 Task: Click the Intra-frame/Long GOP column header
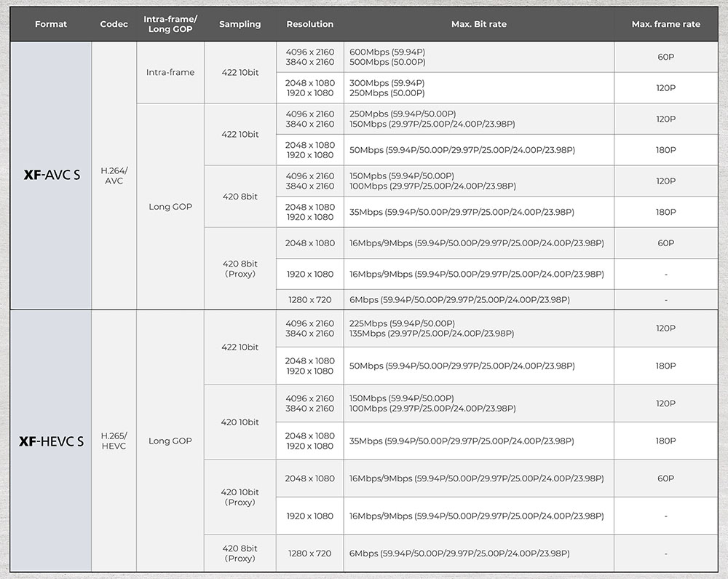[x=170, y=24]
